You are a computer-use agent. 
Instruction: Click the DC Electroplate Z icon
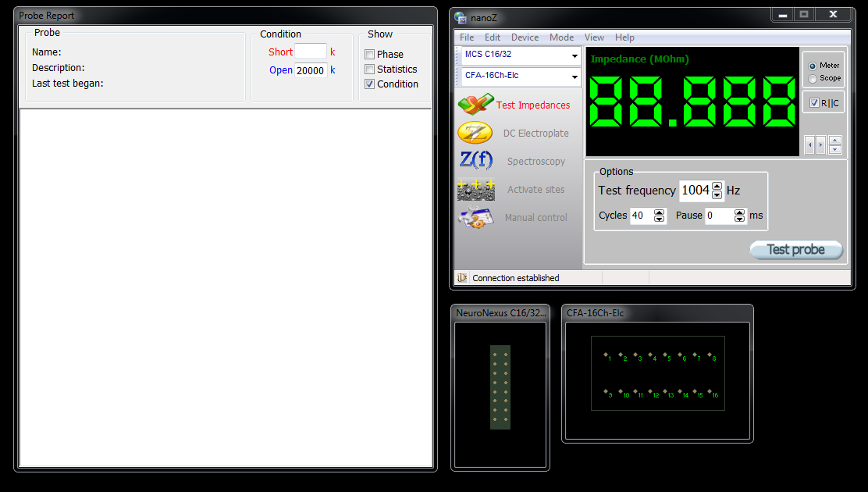(x=475, y=134)
